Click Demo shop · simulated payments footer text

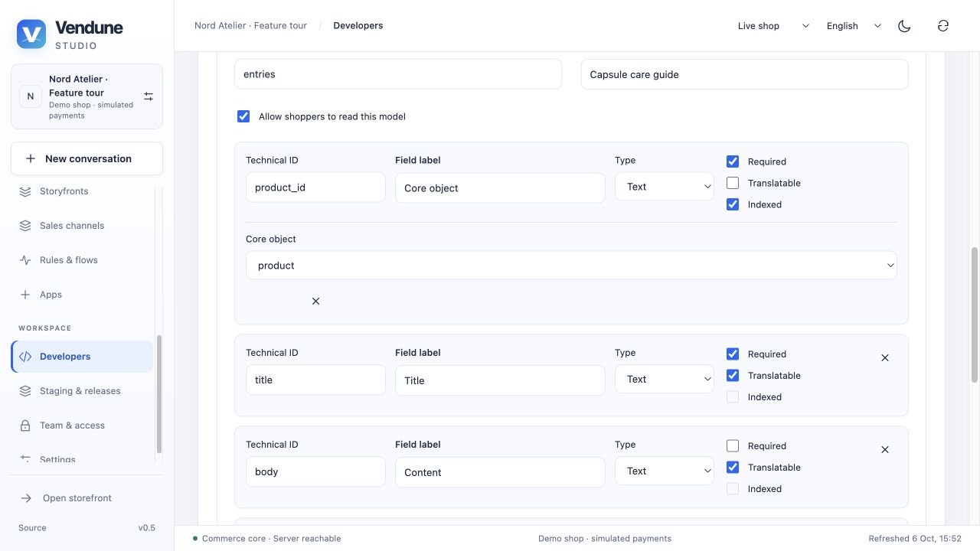(605, 539)
